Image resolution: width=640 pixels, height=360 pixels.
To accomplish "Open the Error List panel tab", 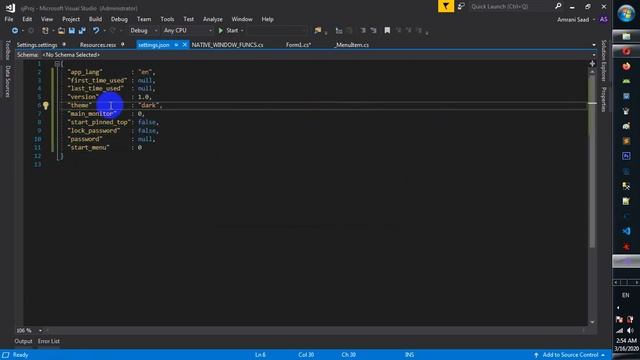I will click(x=49, y=341).
